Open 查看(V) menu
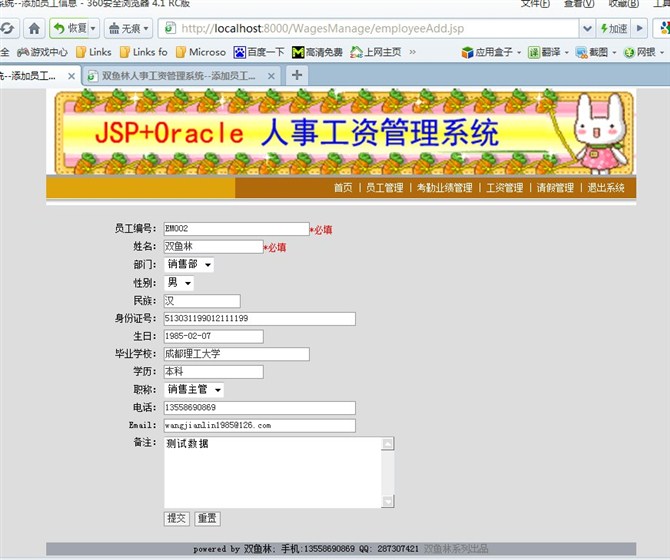Viewport: 670px width, 560px height. pos(579,4)
